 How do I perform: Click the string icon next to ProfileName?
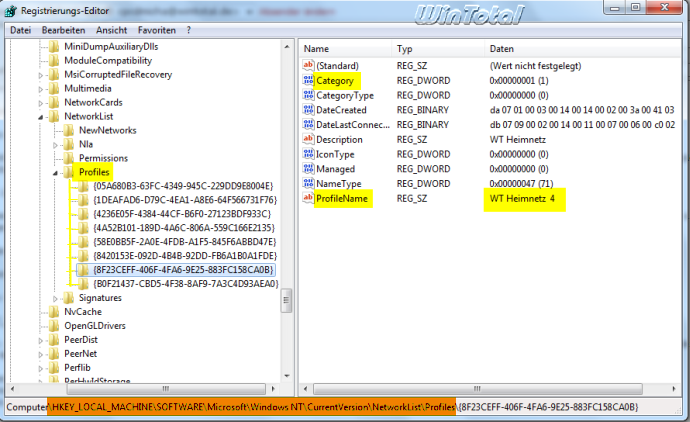(x=308, y=198)
